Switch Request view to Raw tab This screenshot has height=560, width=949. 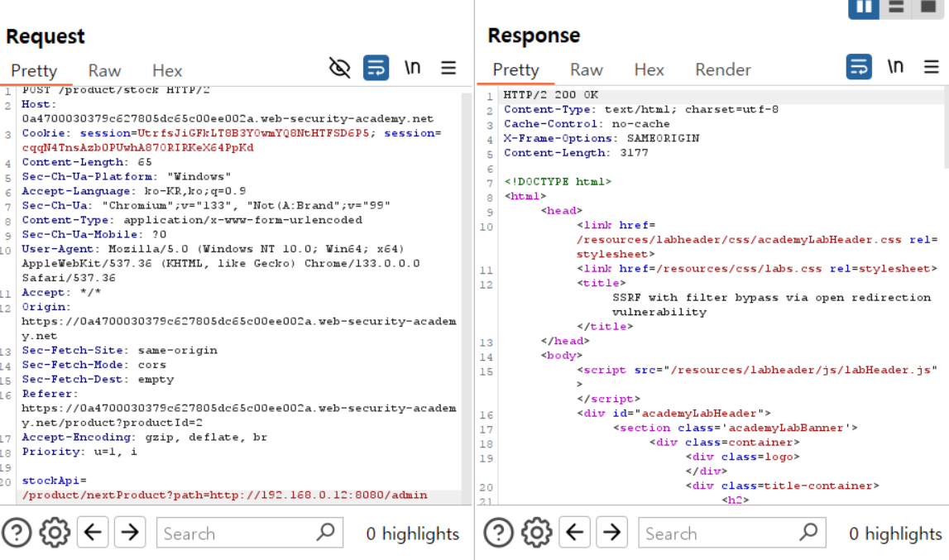tap(105, 71)
